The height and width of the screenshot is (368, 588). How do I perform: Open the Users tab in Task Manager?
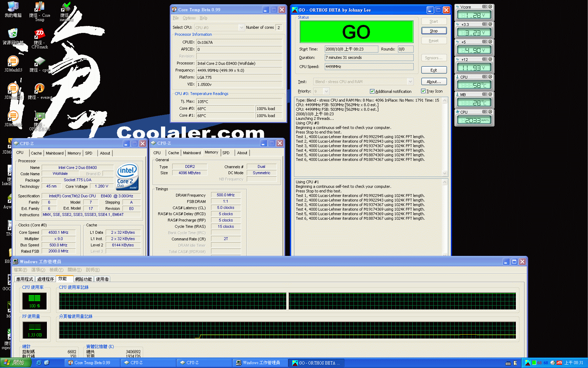pos(103,279)
